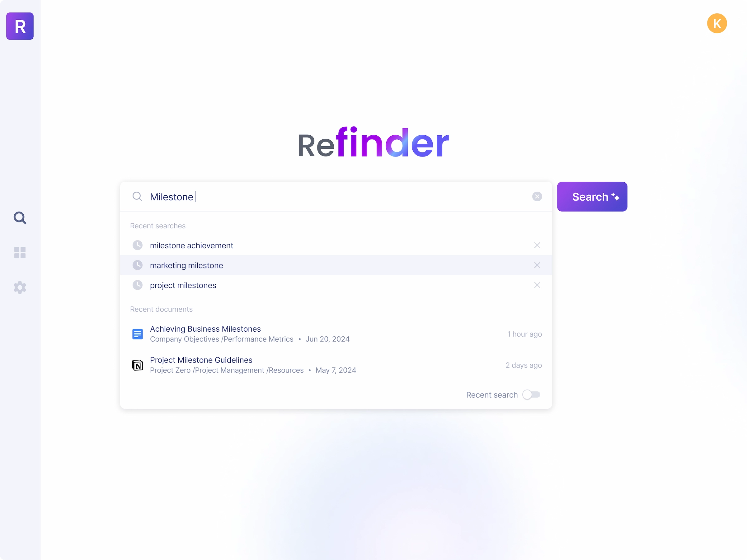Click the settings gear icon in sidebar

tap(20, 288)
